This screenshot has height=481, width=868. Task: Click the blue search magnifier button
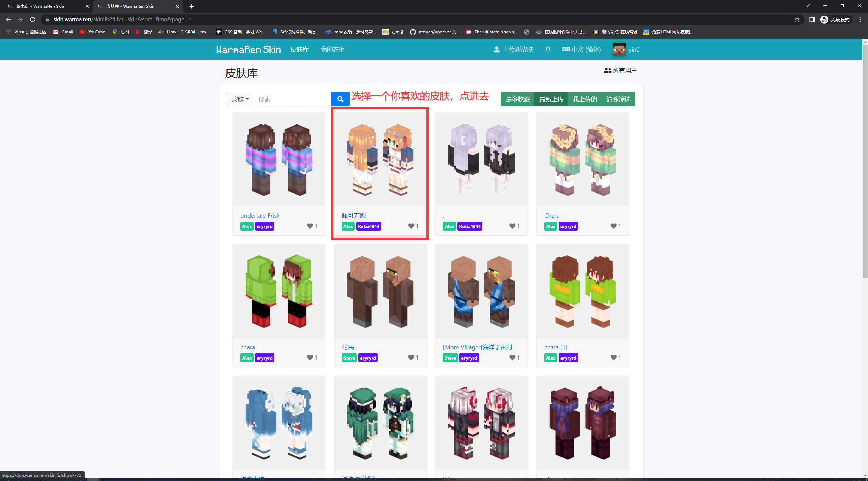click(x=340, y=99)
